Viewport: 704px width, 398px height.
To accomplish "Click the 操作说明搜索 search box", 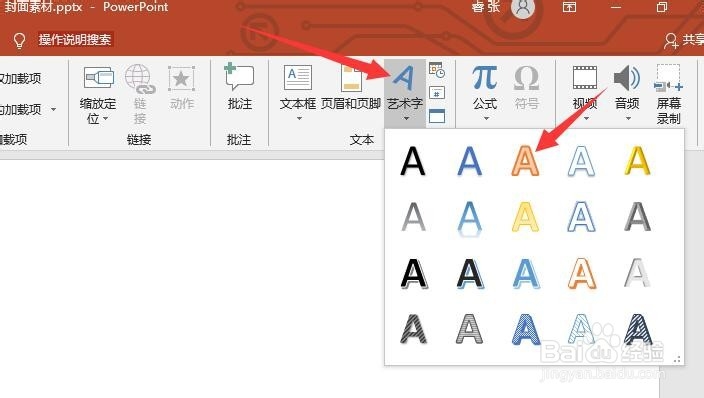I will click(x=75, y=40).
